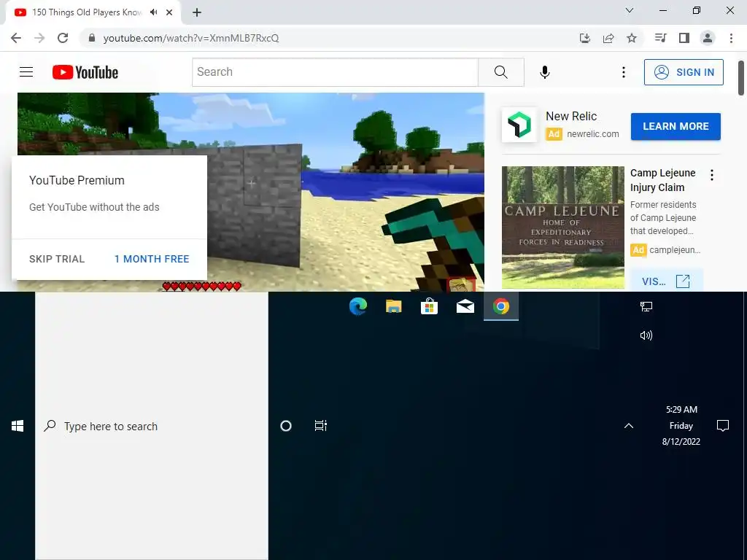Open Cortana circle icon
The image size is (747, 560).
tap(286, 426)
